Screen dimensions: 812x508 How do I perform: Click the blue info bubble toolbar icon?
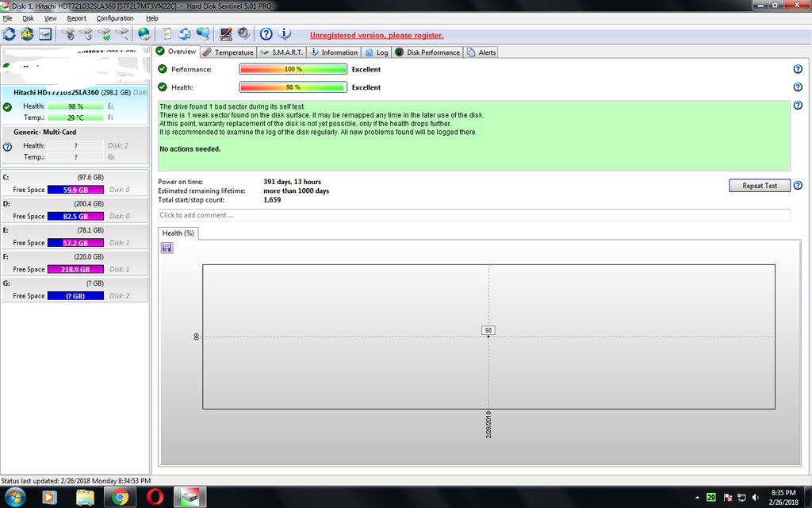(285, 34)
